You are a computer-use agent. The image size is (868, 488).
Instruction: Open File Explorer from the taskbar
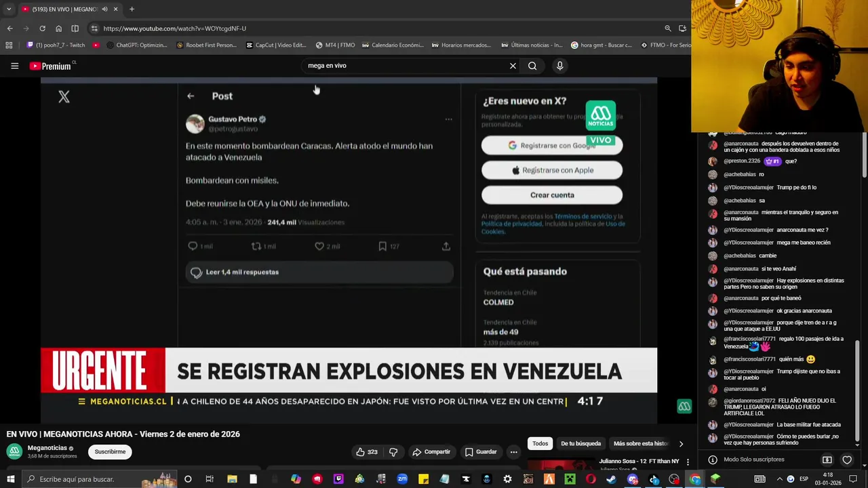point(232,479)
